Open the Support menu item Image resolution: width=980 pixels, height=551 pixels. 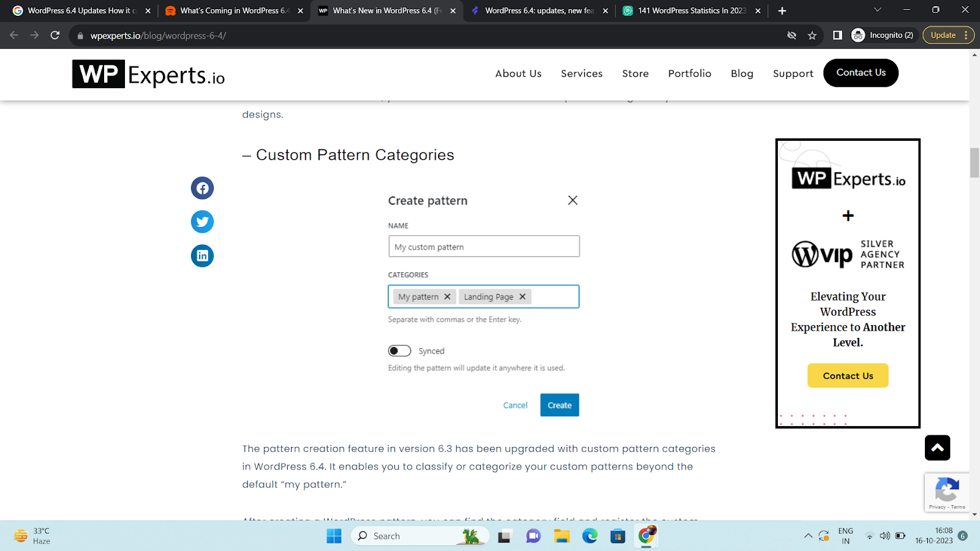point(793,73)
